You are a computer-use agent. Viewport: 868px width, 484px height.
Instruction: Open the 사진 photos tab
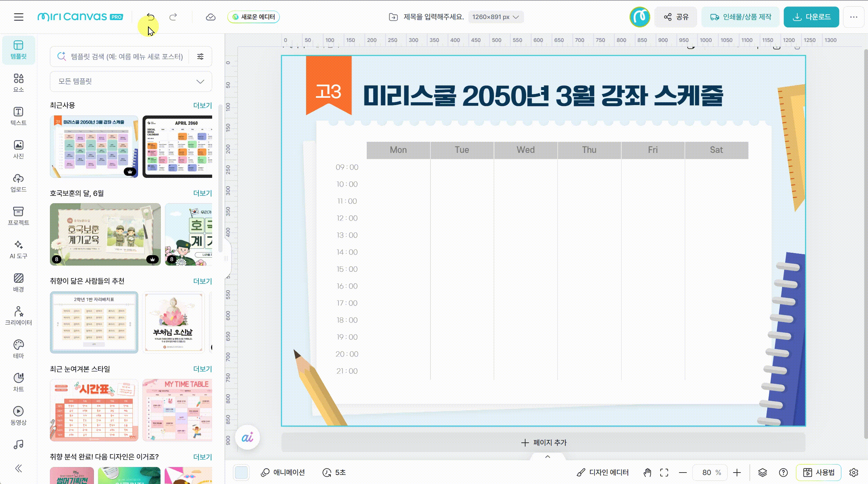18,150
